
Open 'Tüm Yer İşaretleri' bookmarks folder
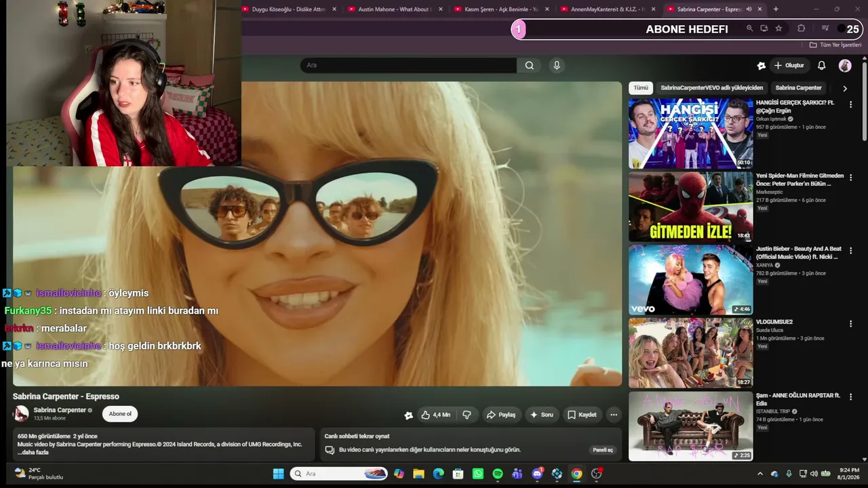pos(835,45)
